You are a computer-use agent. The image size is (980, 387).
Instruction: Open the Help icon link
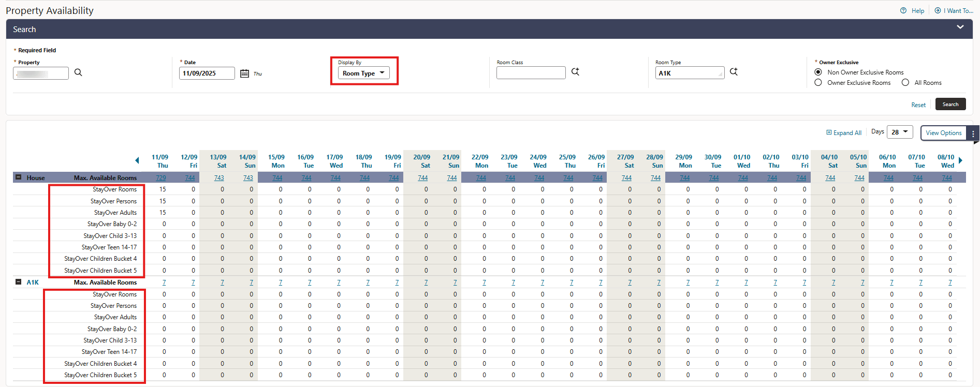(912, 10)
